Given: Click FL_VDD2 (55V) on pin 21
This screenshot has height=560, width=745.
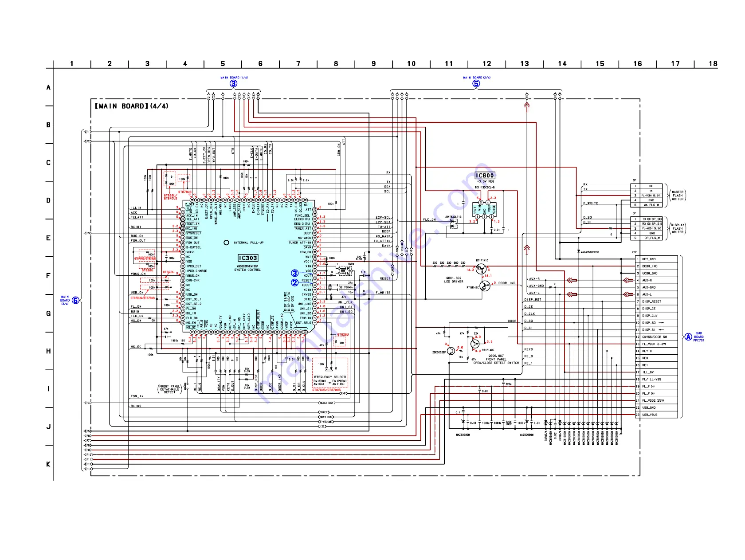Looking at the screenshot, I should pyautogui.click(x=653, y=401).
